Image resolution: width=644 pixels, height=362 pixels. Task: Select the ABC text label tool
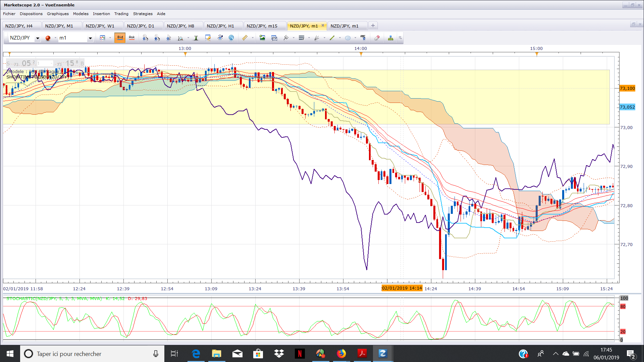tap(363, 38)
